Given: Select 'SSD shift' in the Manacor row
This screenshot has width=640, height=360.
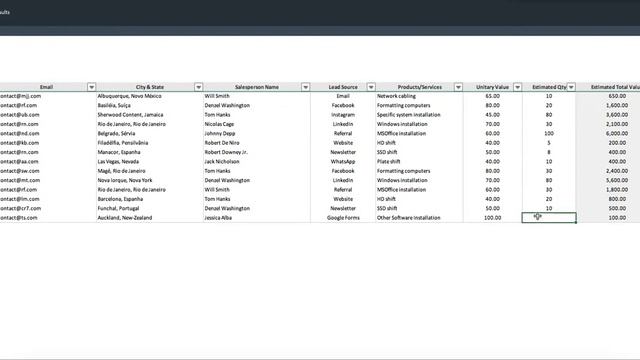Looking at the screenshot, I should point(420,152).
